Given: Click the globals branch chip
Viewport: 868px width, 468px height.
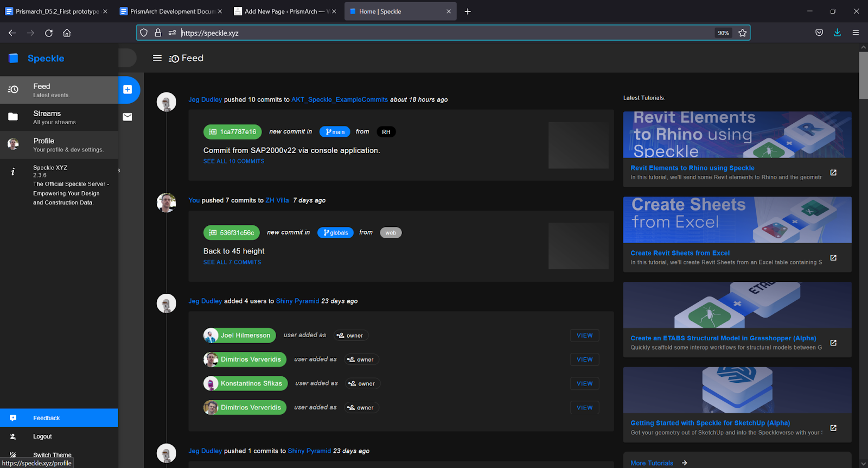Looking at the screenshot, I should click(x=335, y=233).
